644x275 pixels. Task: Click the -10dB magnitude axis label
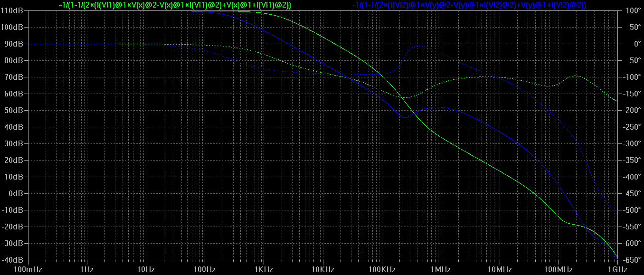12,210
